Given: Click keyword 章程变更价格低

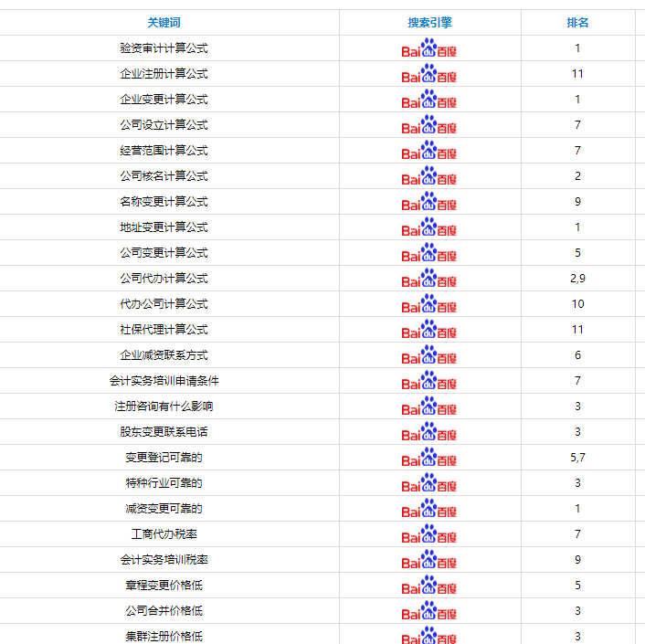Looking at the screenshot, I should click(164, 586).
